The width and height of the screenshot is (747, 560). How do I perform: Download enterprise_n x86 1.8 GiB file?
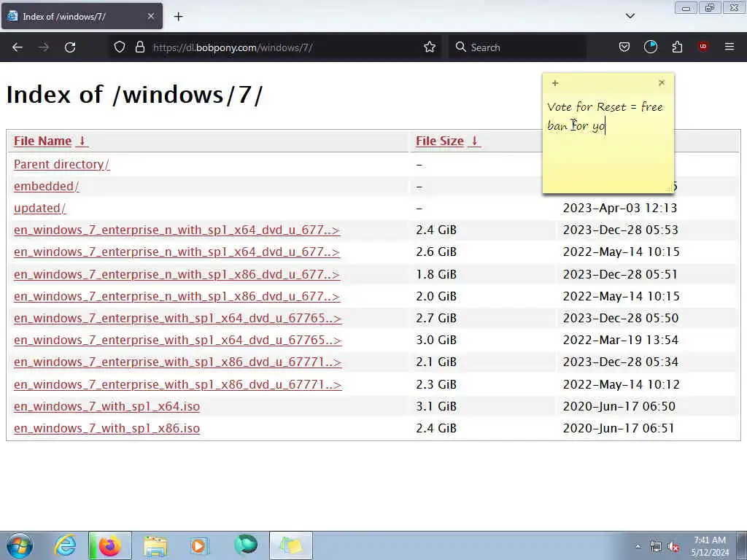(x=177, y=274)
